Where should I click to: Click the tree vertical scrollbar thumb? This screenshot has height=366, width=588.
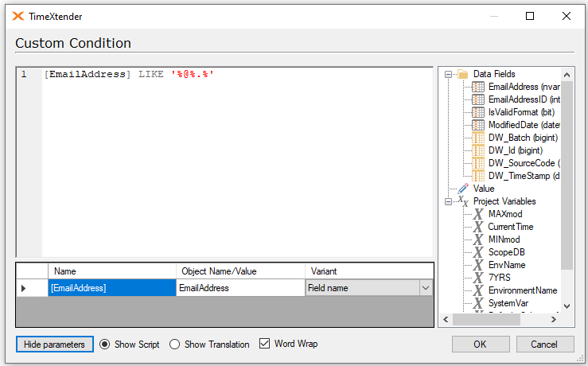tap(567, 175)
